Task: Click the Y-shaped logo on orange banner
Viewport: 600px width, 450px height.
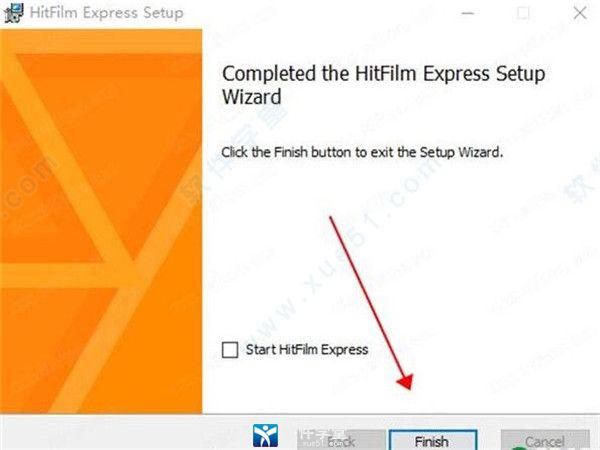Action: tap(99, 230)
